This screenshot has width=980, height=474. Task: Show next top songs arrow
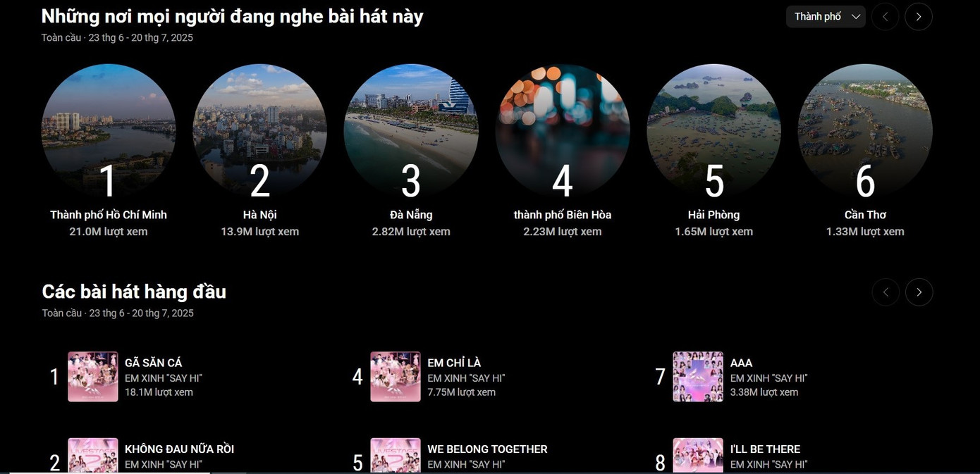point(919,292)
